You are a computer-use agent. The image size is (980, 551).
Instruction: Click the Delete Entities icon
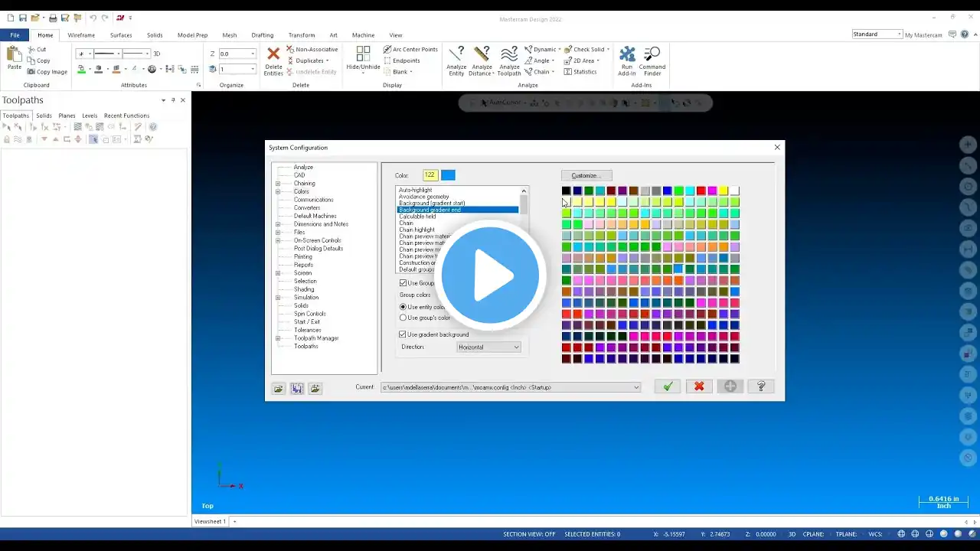[x=273, y=54]
